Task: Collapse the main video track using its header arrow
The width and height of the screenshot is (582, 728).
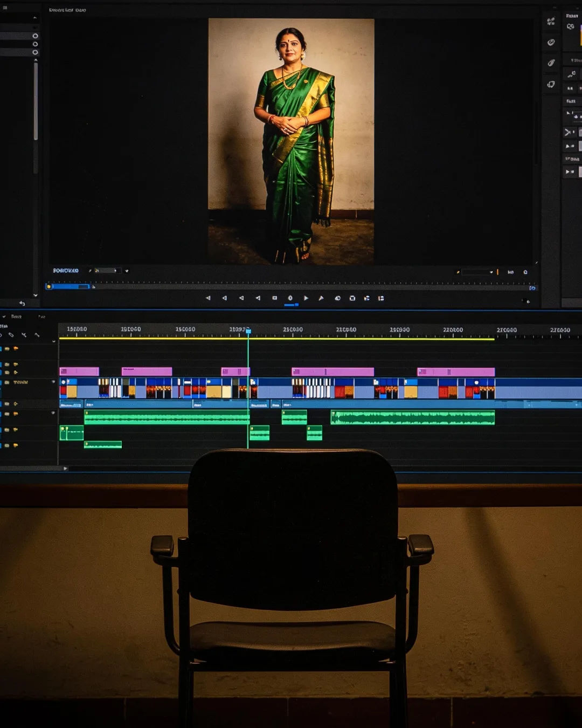Action: [x=53, y=382]
